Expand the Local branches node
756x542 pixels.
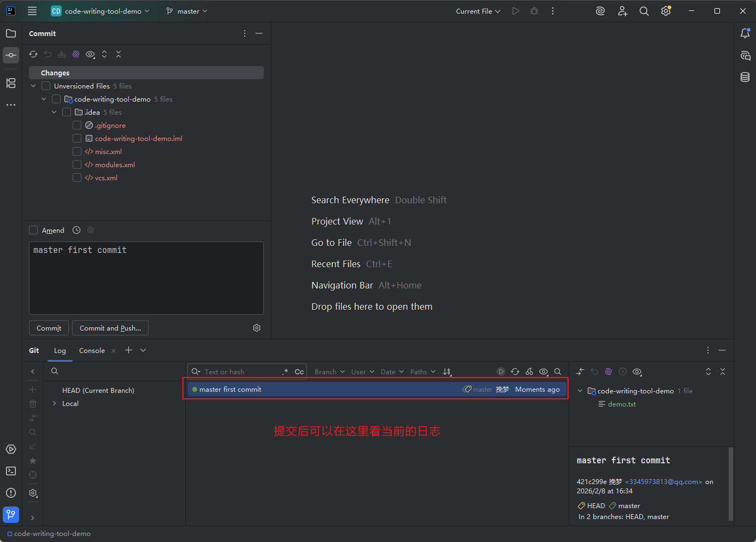(54, 403)
